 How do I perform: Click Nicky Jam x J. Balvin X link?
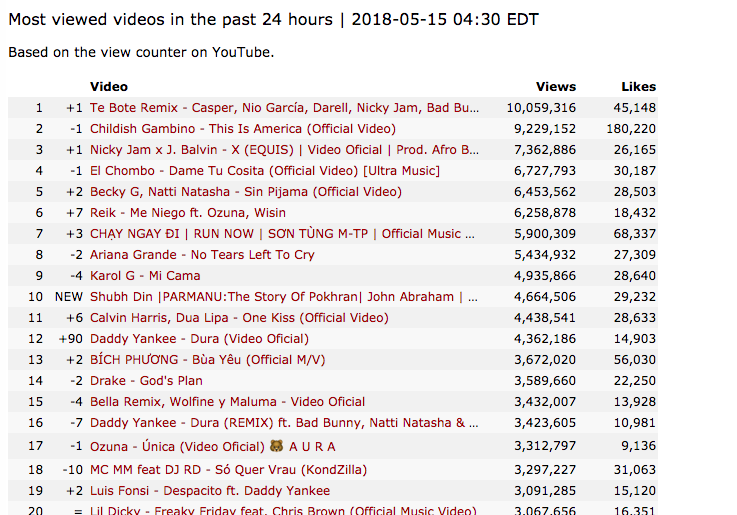click(x=284, y=150)
